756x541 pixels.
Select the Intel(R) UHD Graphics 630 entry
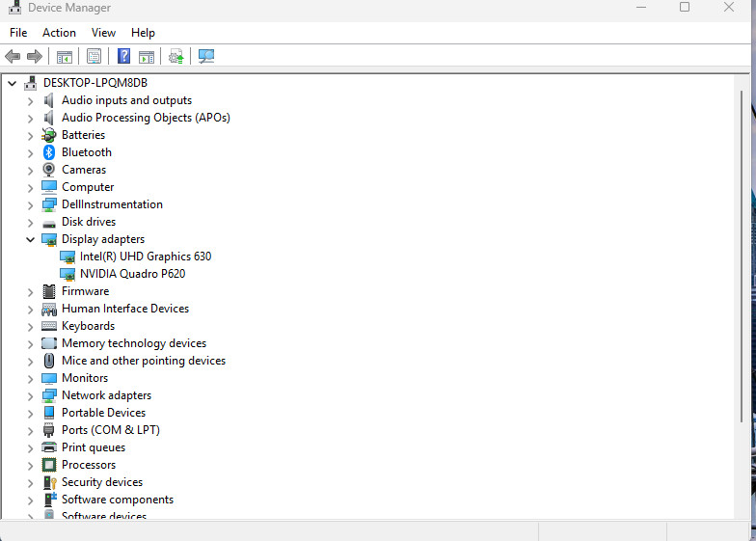tap(146, 257)
